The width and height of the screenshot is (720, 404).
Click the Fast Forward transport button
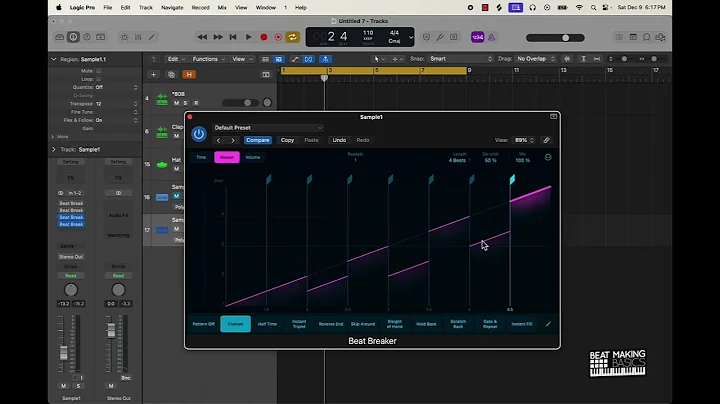[x=218, y=37]
